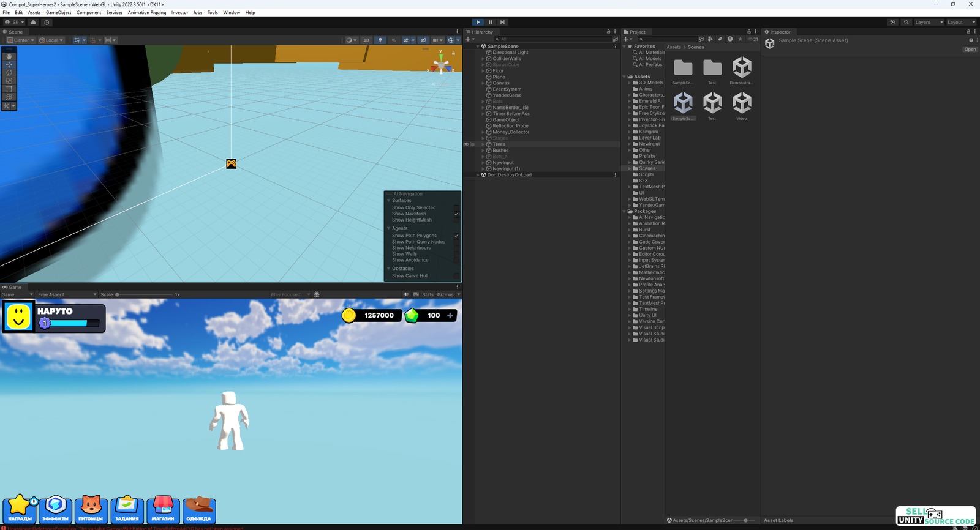Image resolution: width=980 pixels, height=530 pixels.
Task: Select the Hand tool in Scene view
Action: click(x=9, y=56)
